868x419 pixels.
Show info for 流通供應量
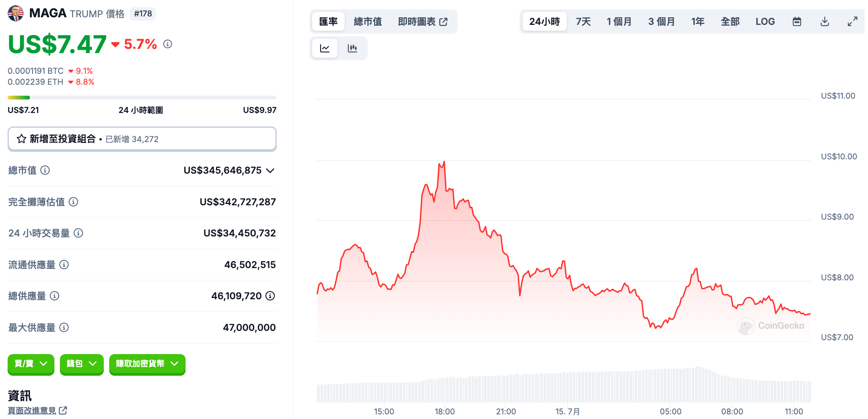pos(64,265)
